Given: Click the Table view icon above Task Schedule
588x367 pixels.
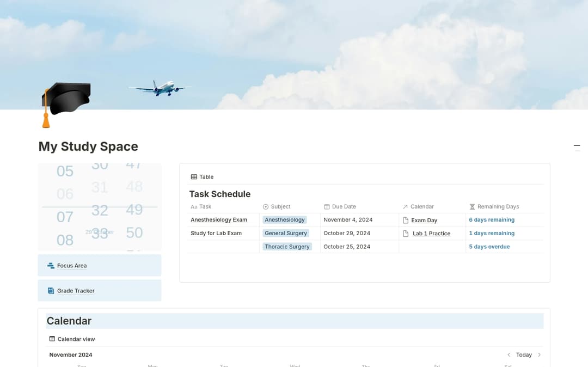Looking at the screenshot, I should (x=194, y=176).
